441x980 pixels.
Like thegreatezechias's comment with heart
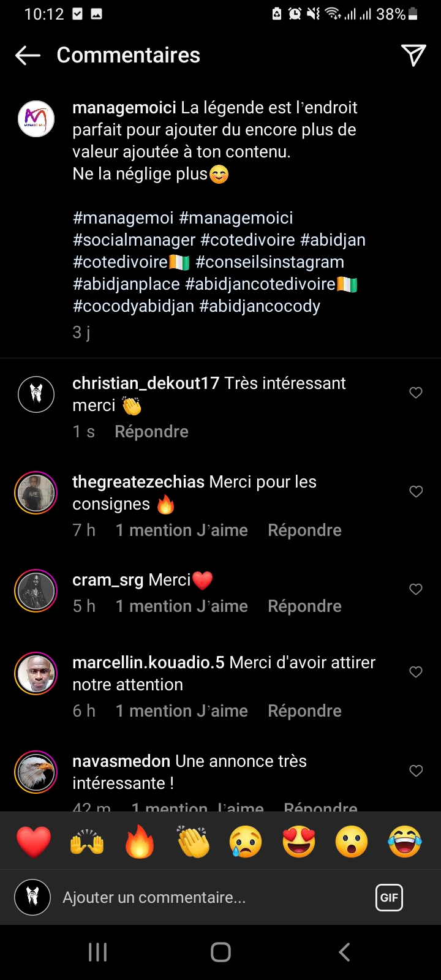[416, 491]
